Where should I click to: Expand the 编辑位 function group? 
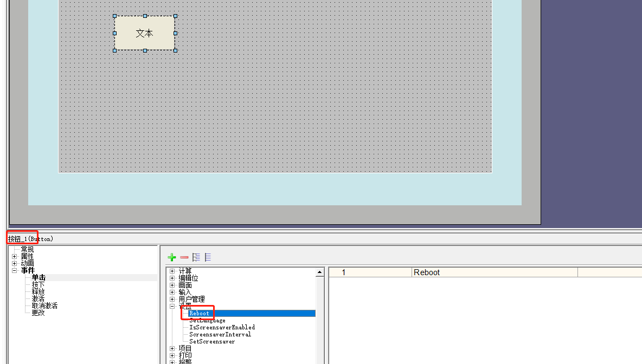click(x=172, y=278)
